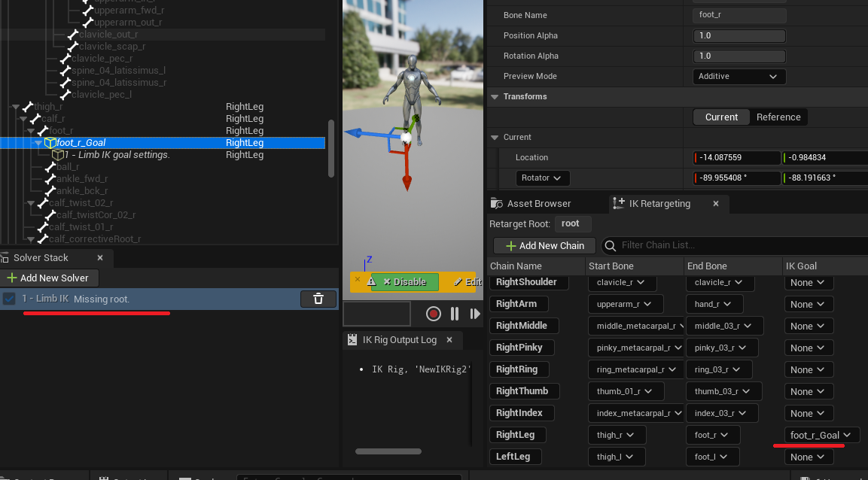Click the green Disable button in viewport
Viewport: 868px width, 480px height.
click(405, 281)
